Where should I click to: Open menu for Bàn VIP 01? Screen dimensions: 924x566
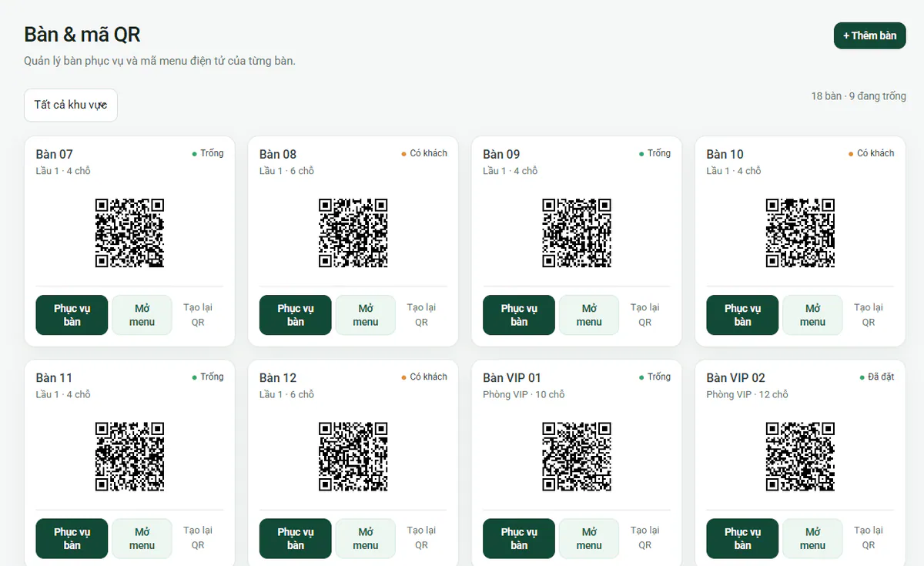pos(589,538)
